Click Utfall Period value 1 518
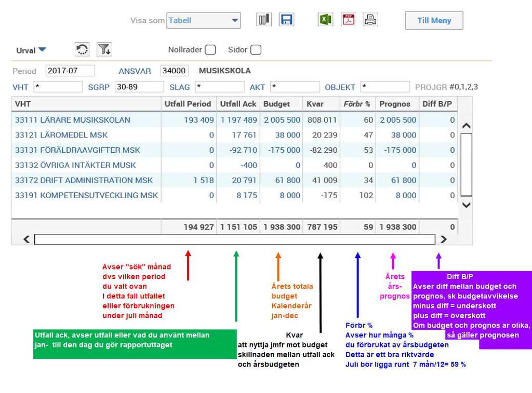The image size is (532, 393). point(204,180)
